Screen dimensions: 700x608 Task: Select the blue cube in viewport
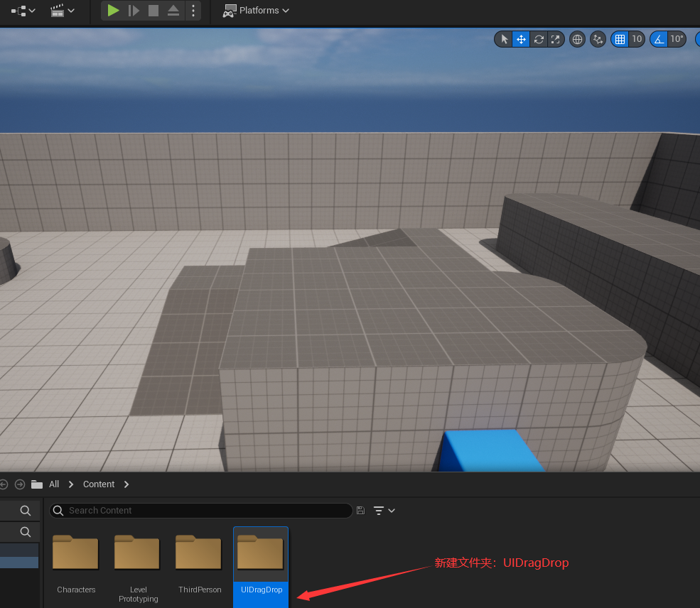pos(490,450)
